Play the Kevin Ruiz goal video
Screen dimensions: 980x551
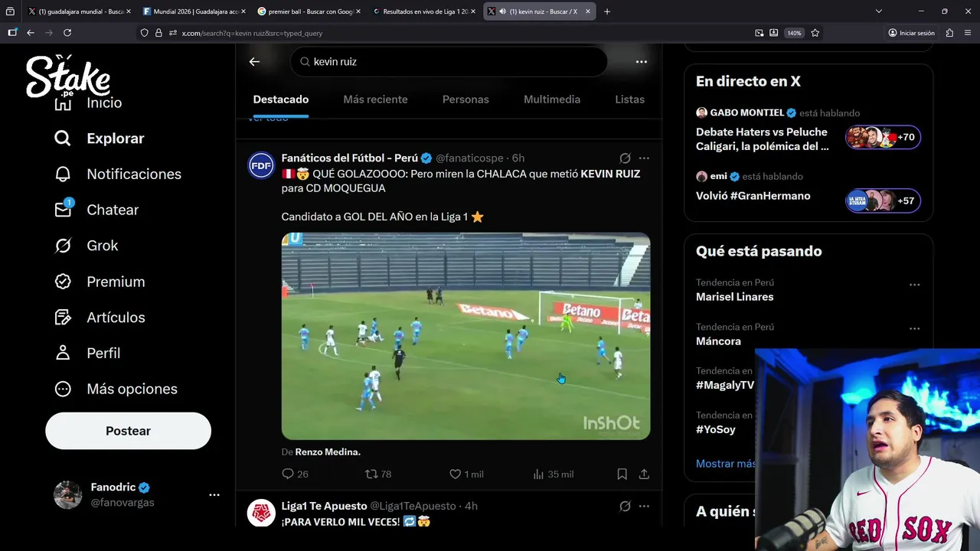465,336
